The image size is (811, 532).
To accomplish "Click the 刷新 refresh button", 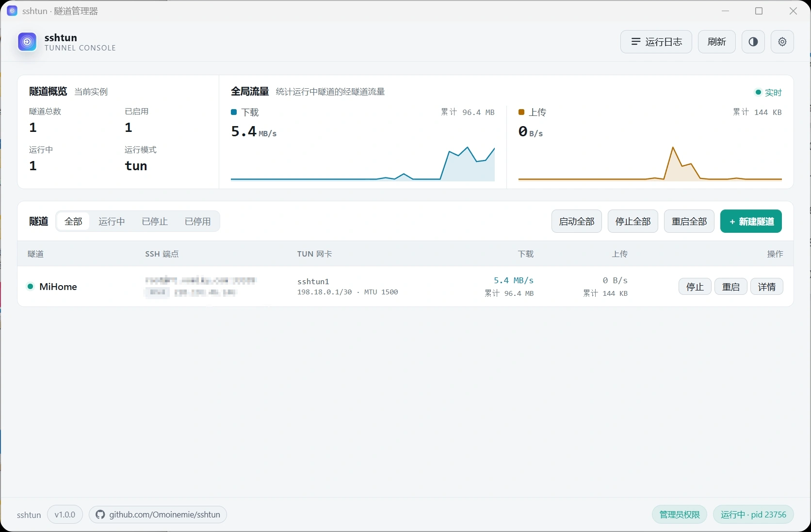I will (717, 42).
